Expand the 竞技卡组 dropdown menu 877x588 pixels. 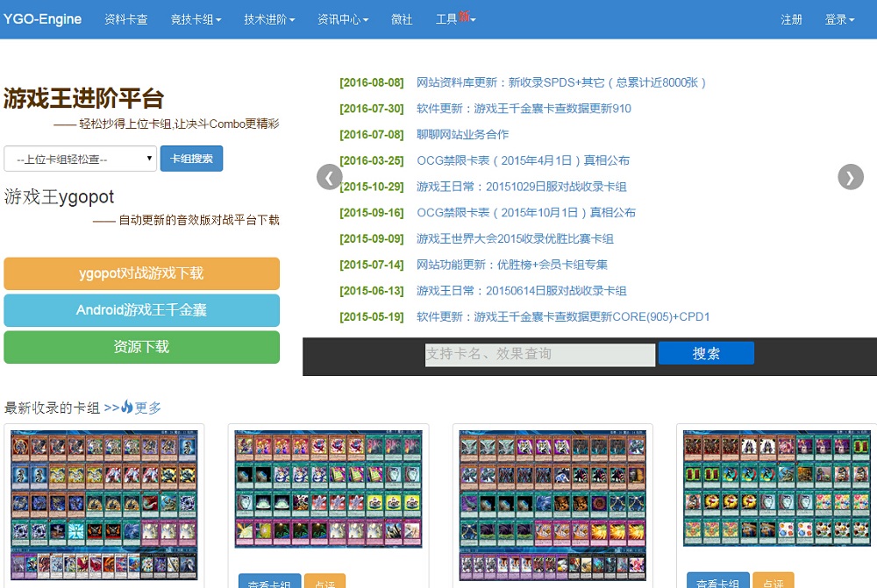tap(196, 19)
